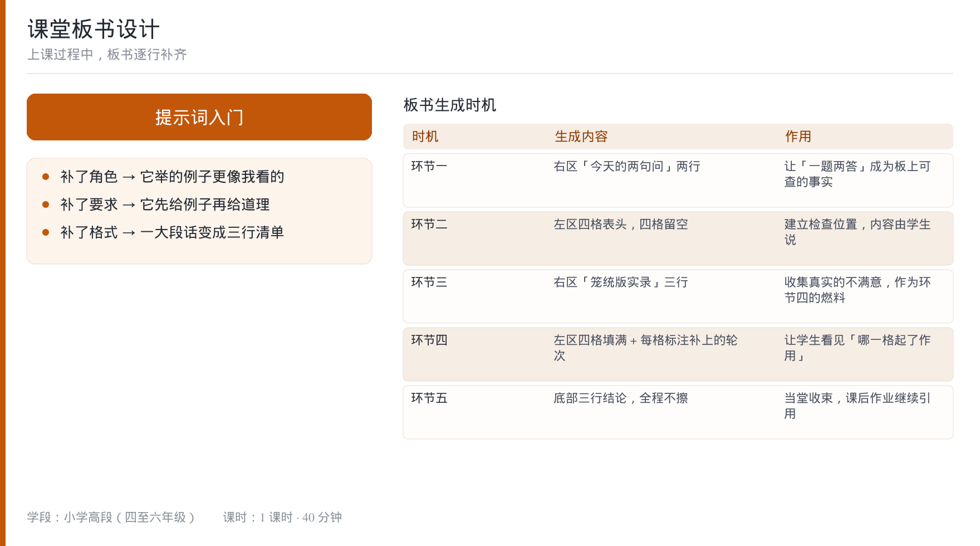
Task: Click the 时机 column header
Action: (425, 136)
